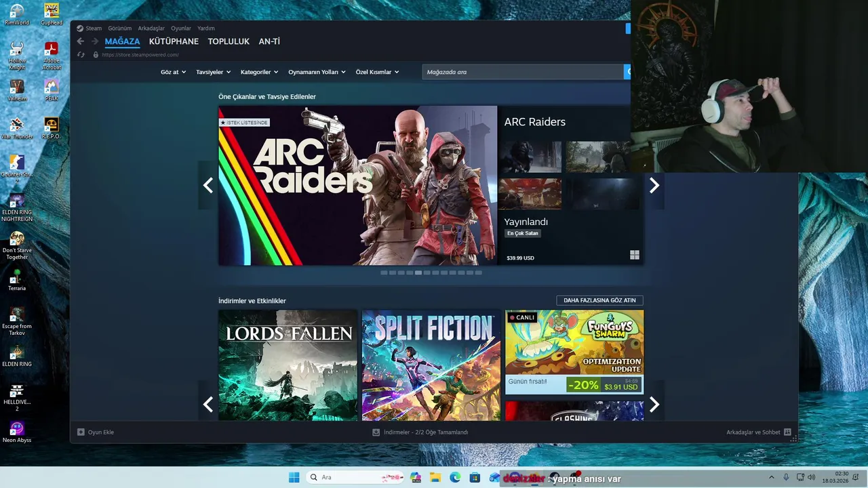
Task: Open the FunGuys Swarm daily deal
Action: tap(574, 352)
